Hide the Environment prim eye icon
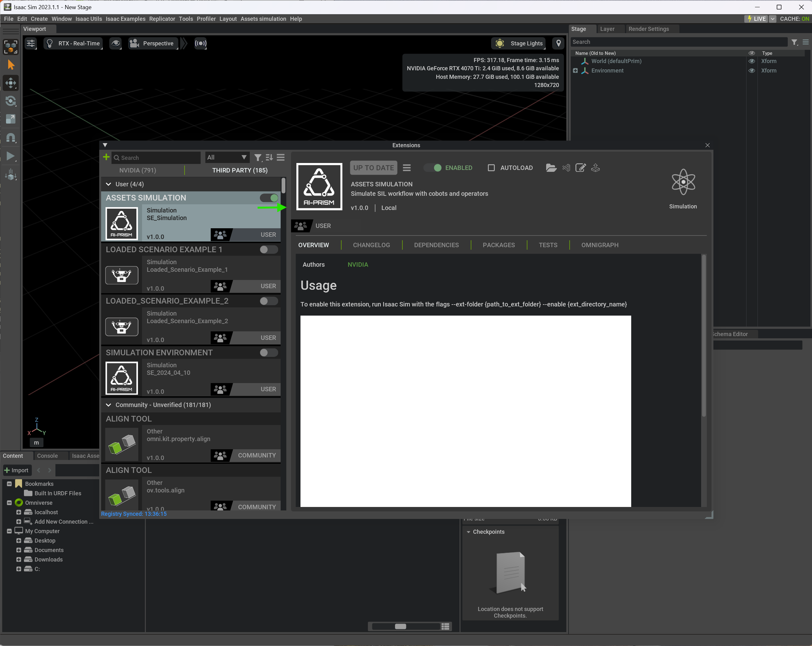Screen dimensions: 812x646 (x=751, y=71)
